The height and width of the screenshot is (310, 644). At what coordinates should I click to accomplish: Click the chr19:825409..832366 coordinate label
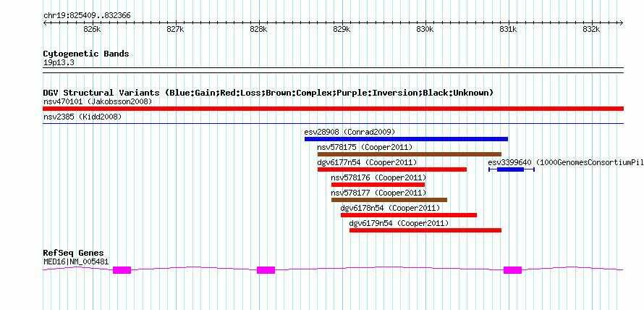tap(87, 16)
